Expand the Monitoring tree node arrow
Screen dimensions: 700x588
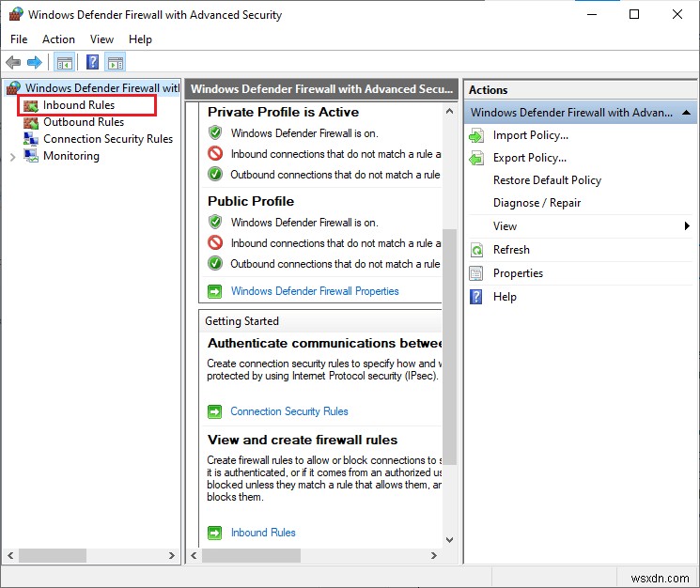pyautogui.click(x=12, y=156)
